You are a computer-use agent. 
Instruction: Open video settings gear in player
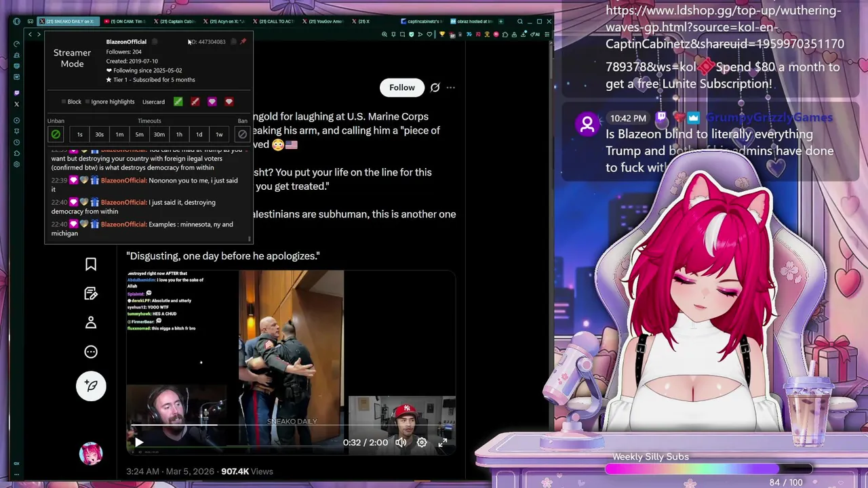(422, 443)
